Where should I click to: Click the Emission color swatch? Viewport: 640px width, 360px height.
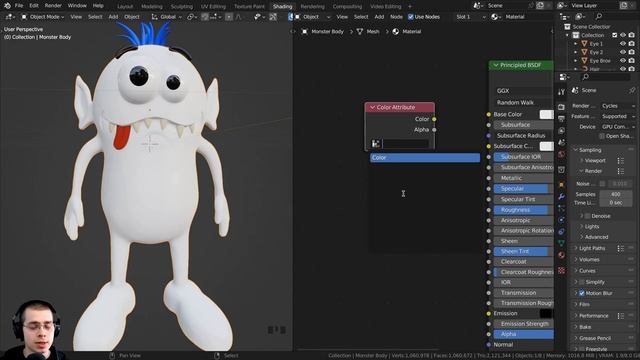pyautogui.click(x=546, y=313)
